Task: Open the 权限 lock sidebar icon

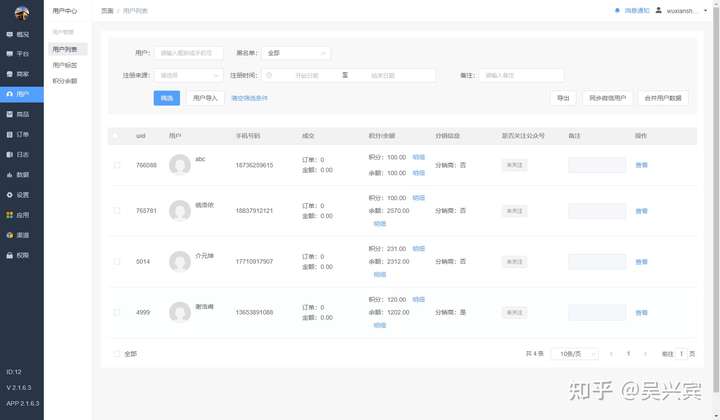Action: (x=10, y=255)
